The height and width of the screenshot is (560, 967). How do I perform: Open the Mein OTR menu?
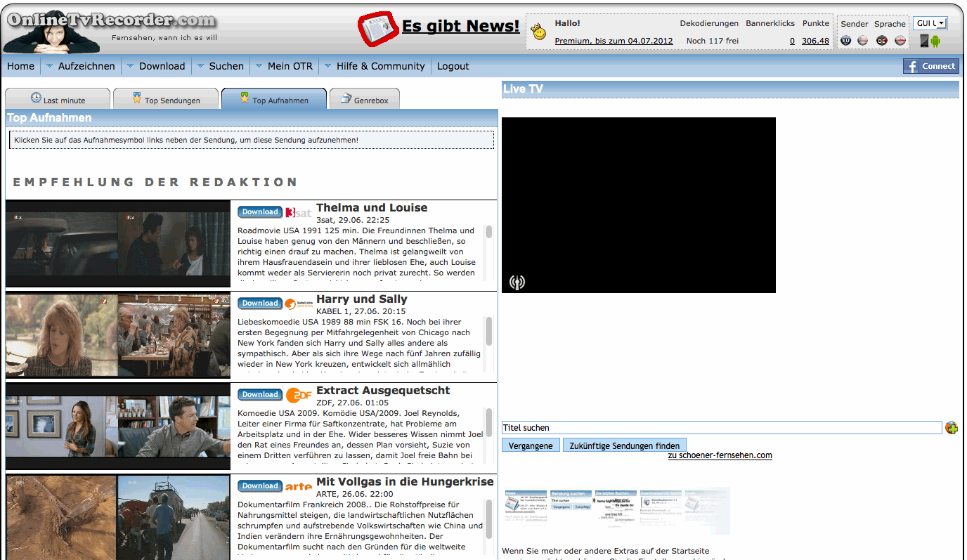[x=290, y=66]
